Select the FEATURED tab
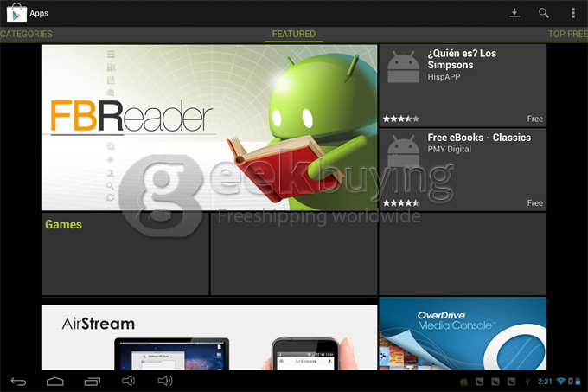The height and width of the screenshot is (392, 588). [294, 34]
